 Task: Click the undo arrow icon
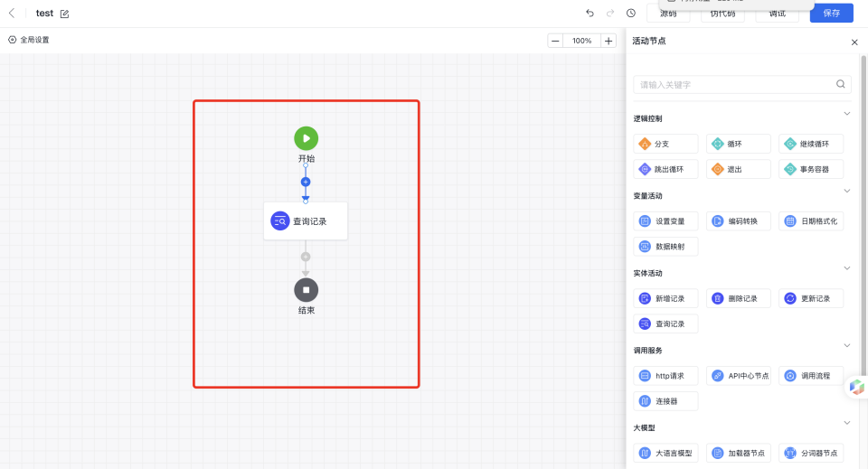click(590, 14)
